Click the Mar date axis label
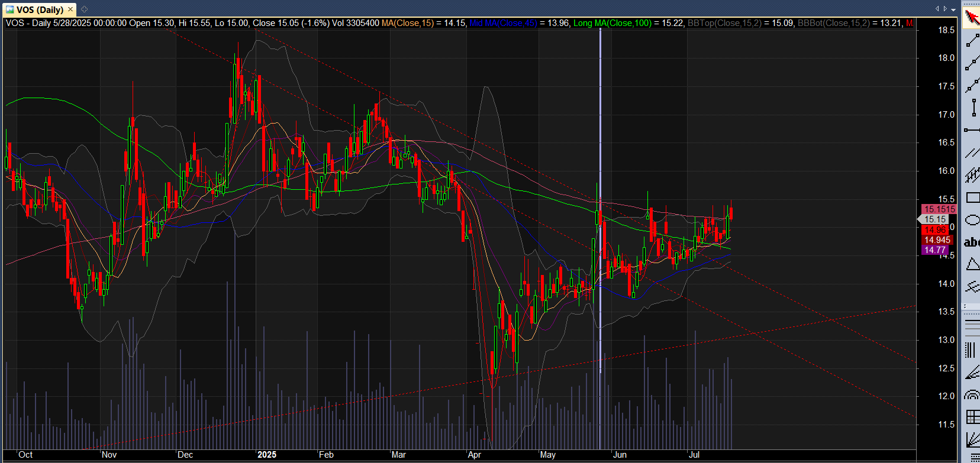The width and height of the screenshot is (980, 463). pos(399,455)
